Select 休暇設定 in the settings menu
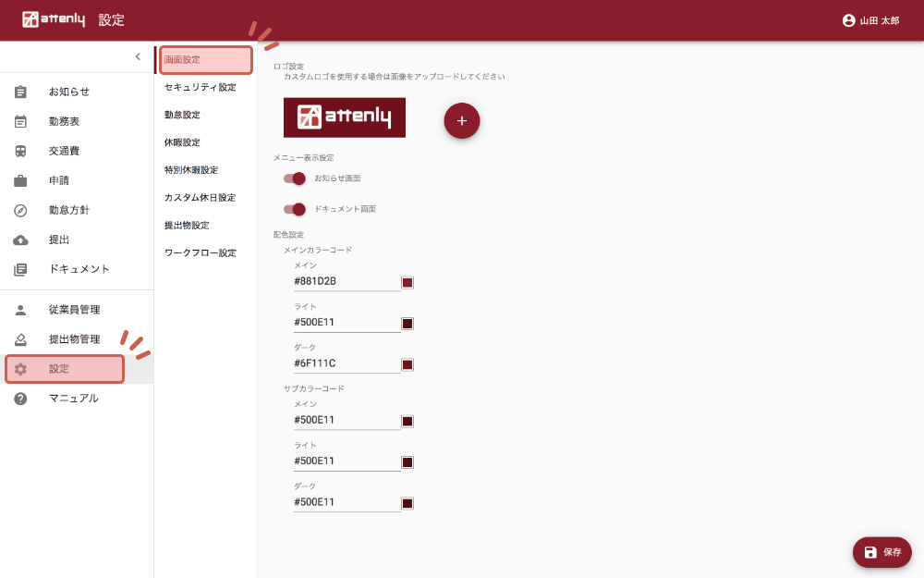The image size is (924, 578). pos(182,142)
